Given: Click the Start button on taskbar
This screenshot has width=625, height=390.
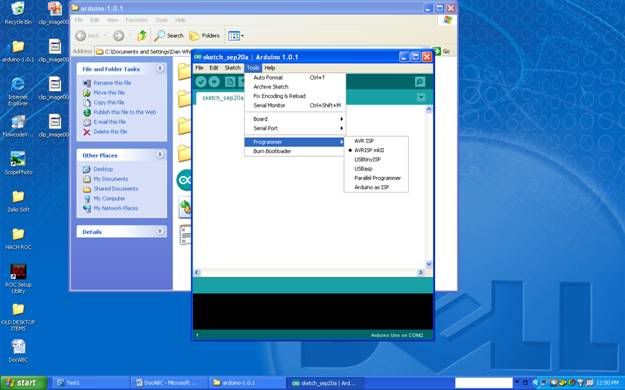Looking at the screenshot, I should click(23, 383).
